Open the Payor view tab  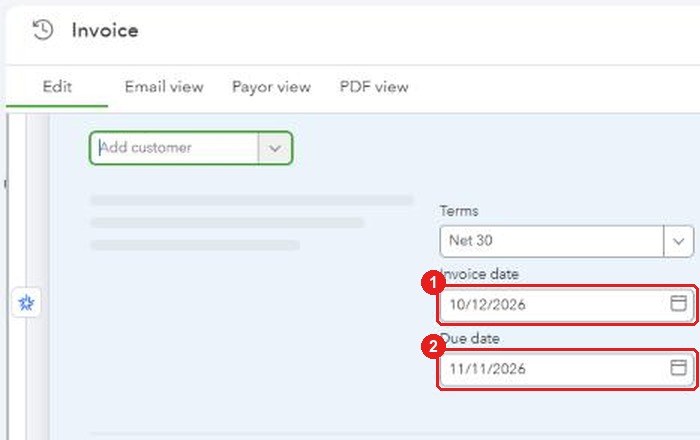pyautogui.click(x=271, y=87)
